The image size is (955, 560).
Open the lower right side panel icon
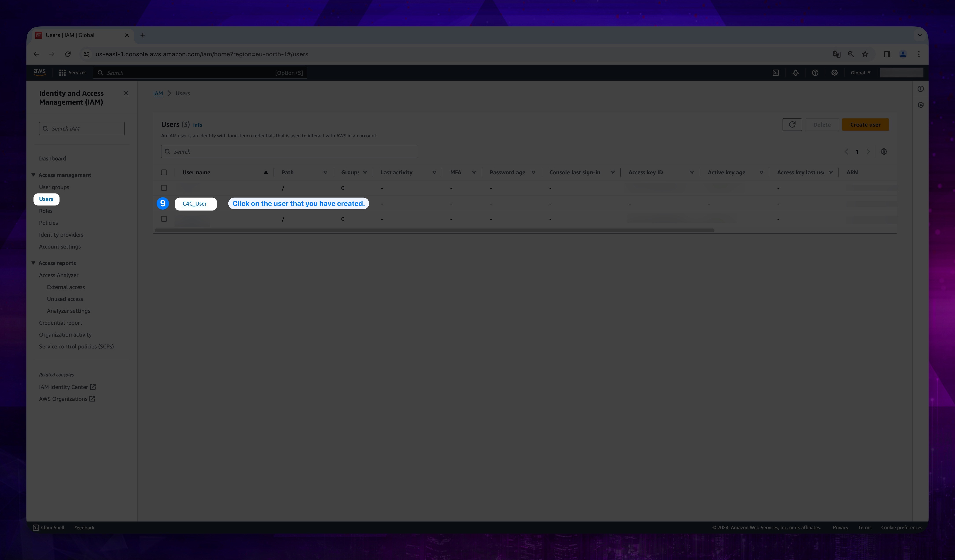tap(920, 105)
